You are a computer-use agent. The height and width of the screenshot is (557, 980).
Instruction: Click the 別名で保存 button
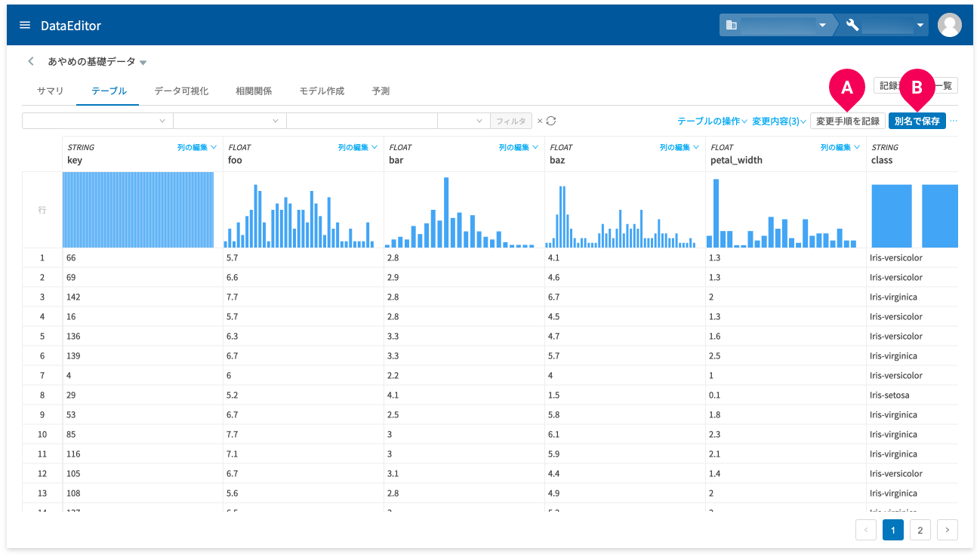coord(917,121)
